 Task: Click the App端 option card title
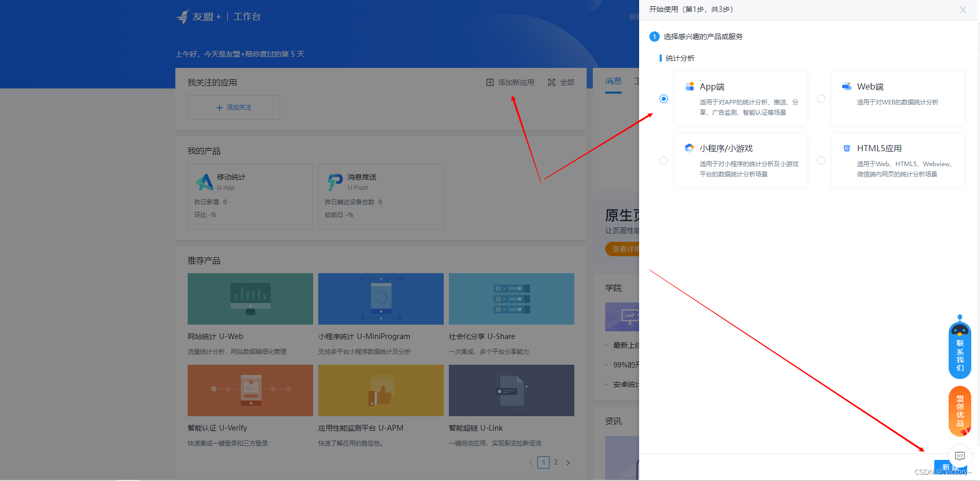click(712, 86)
